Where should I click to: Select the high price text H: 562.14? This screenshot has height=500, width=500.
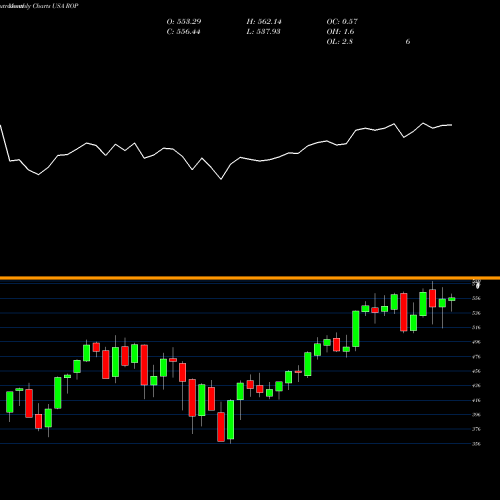click(264, 22)
